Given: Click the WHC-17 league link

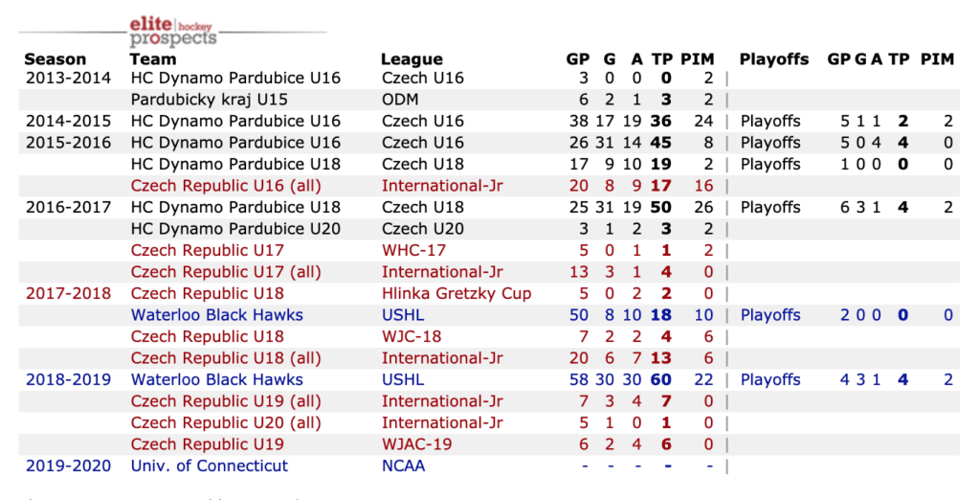Looking at the screenshot, I should click(412, 251).
